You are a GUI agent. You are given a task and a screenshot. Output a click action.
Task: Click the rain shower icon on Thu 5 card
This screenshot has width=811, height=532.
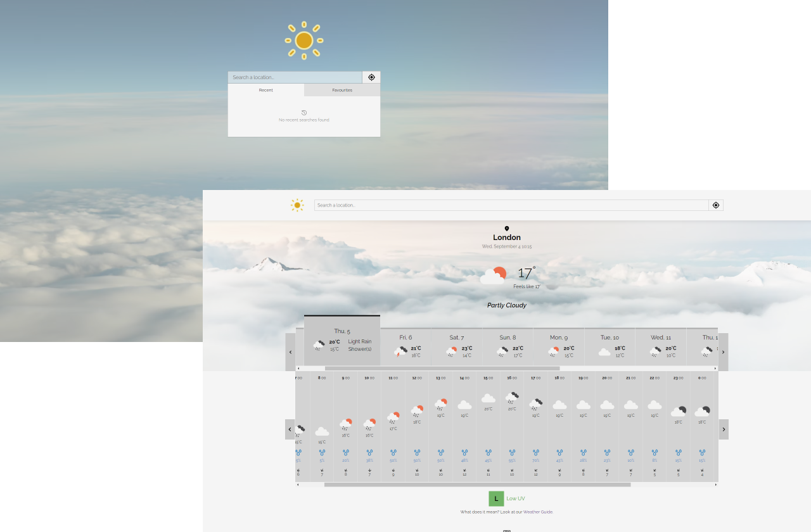coord(319,345)
